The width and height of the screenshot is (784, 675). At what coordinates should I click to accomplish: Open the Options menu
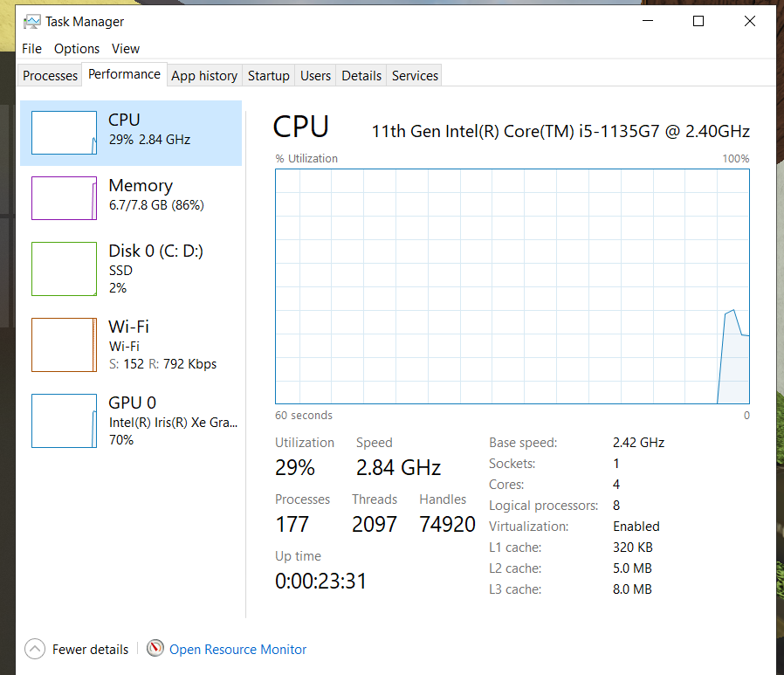point(77,49)
